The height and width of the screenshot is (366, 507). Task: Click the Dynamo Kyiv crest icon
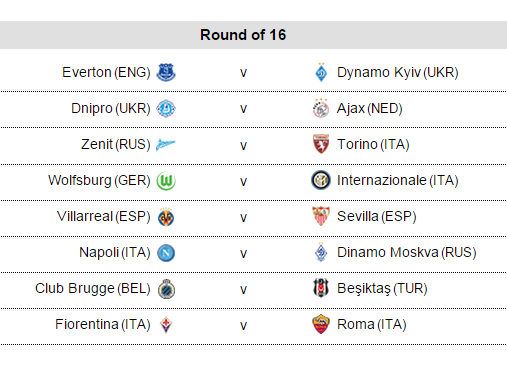point(321,72)
